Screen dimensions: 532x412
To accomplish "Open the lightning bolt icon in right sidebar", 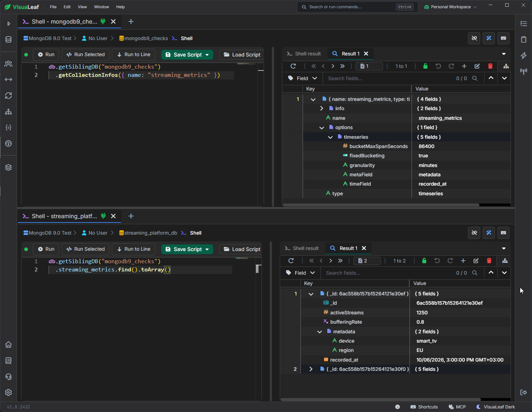I will tap(523, 55).
